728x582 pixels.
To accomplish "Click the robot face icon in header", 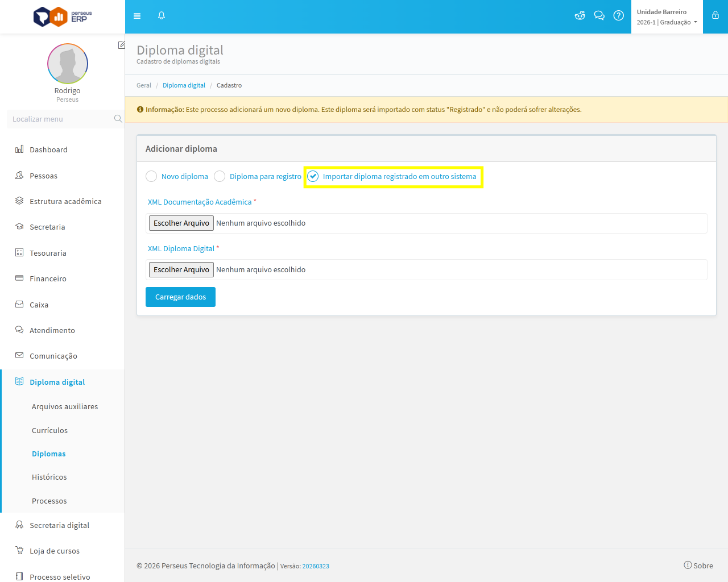I will pyautogui.click(x=580, y=16).
